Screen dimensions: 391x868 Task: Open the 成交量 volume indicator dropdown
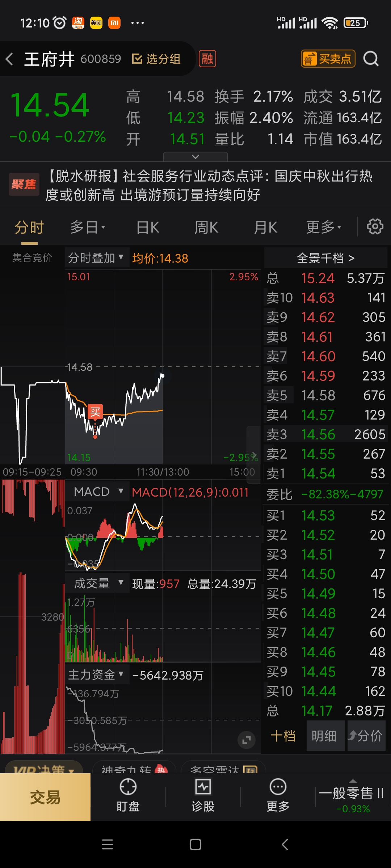[x=97, y=583]
